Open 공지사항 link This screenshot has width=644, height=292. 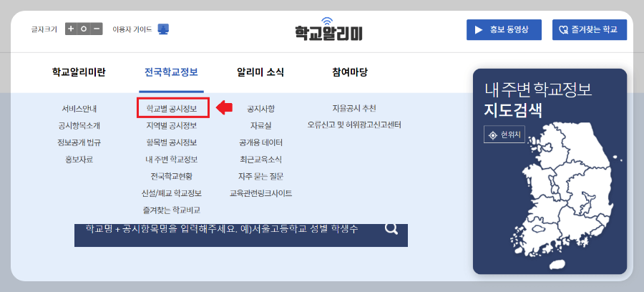[x=260, y=109]
